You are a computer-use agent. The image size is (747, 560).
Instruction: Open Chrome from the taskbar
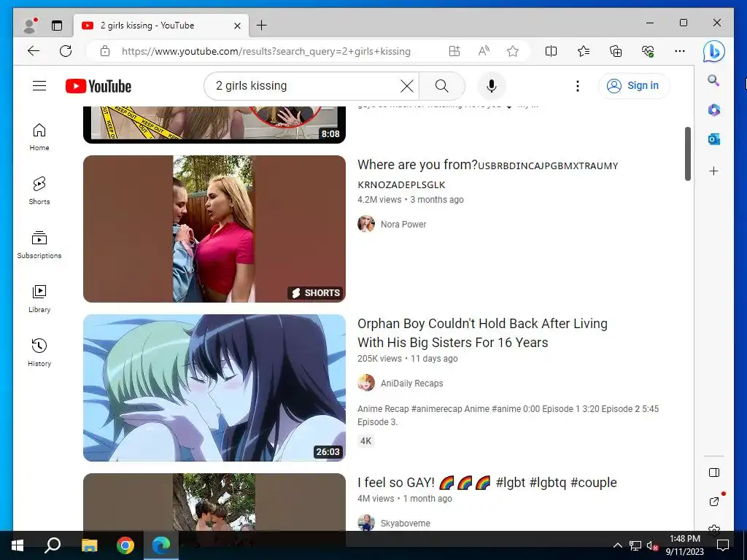(x=125, y=545)
